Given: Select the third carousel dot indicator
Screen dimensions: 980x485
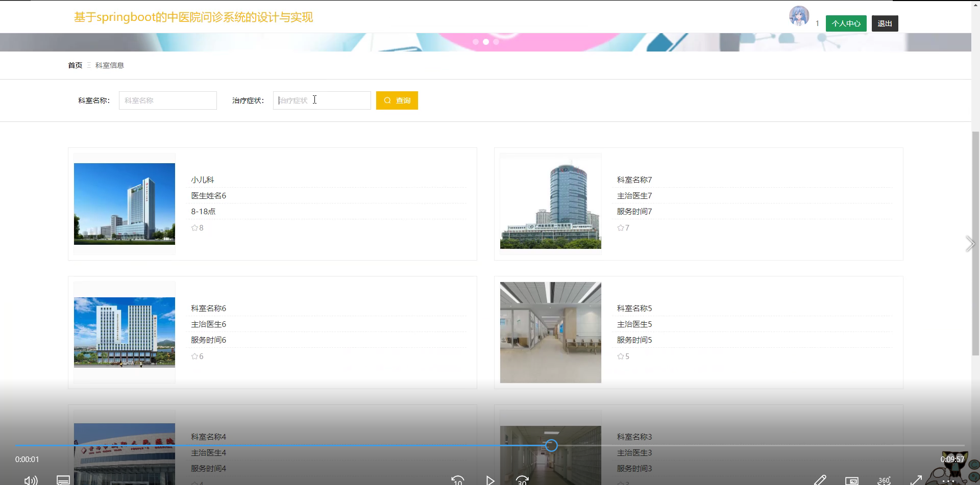Looking at the screenshot, I should 496,42.
